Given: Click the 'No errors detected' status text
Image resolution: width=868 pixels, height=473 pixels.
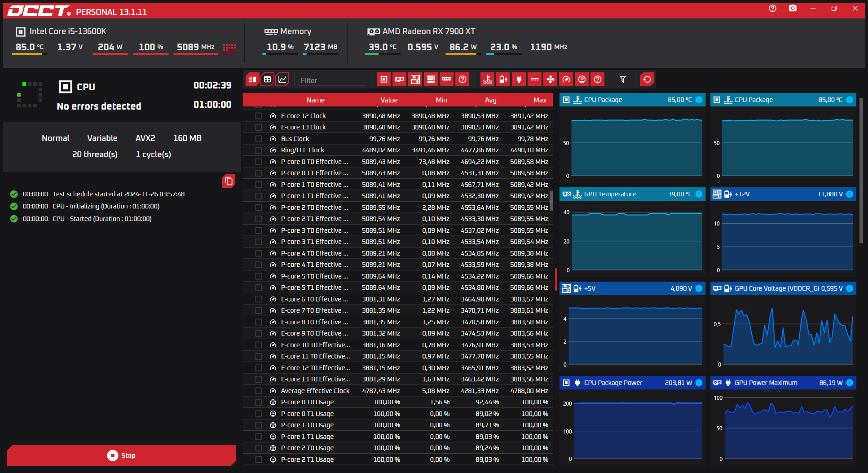Looking at the screenshot, I should pyautogui.click(x=99, y=106).
